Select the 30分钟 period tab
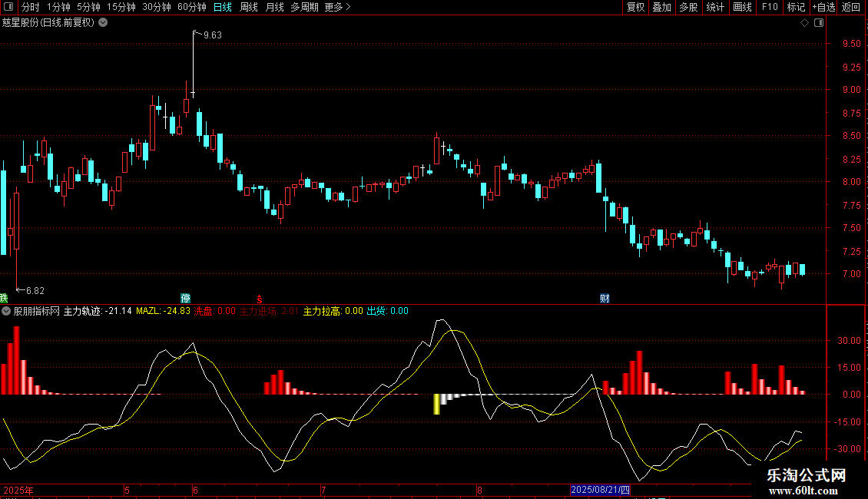The width and height of the screenshot is (868, 499). click(157, 7)
